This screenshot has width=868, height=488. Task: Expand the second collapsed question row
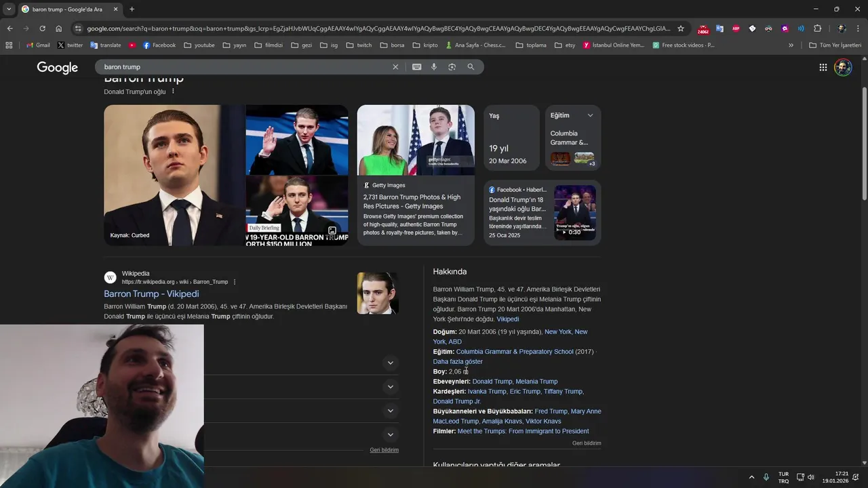(x=390, y=386)
